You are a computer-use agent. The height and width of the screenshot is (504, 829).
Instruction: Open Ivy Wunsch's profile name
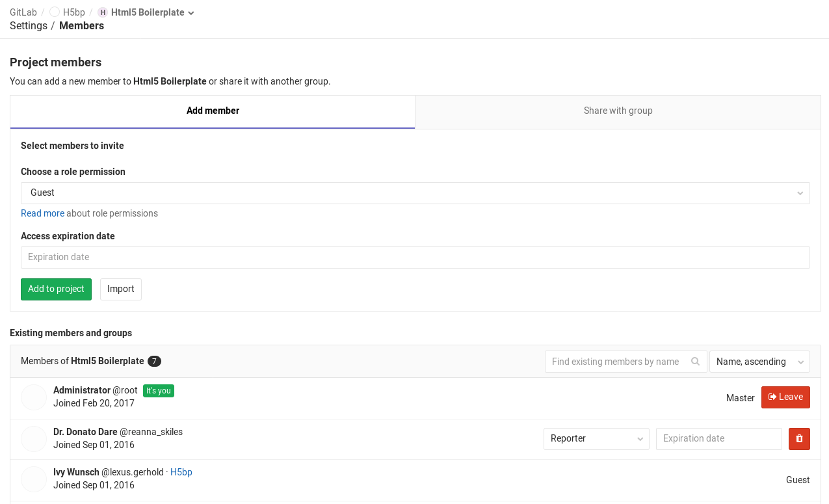(76, 472)
